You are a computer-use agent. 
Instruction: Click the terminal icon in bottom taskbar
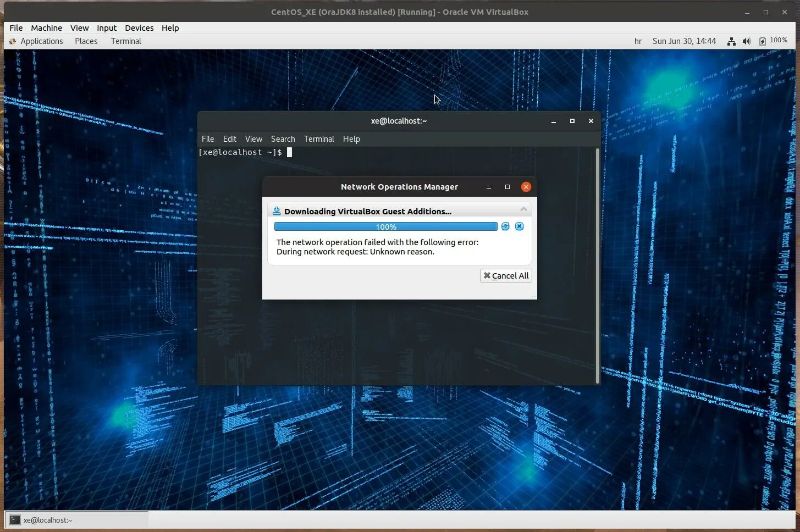[x=15, y=520]
